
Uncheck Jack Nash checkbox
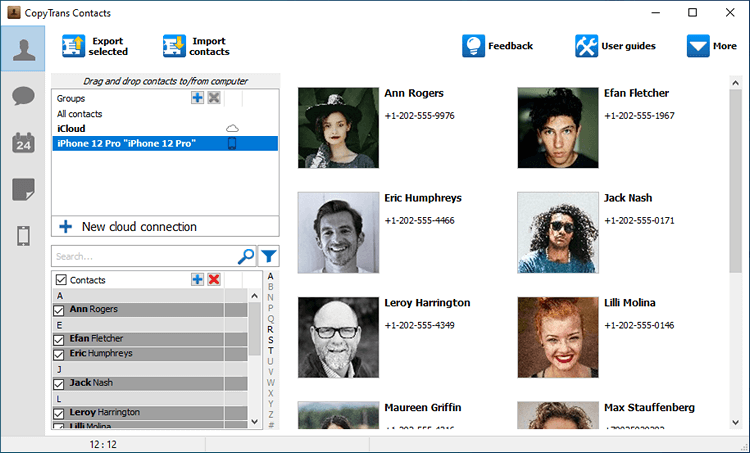[59, 384]
